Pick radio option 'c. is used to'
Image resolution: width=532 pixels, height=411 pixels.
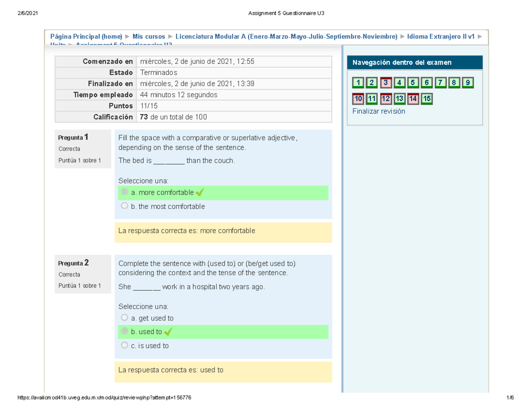pos(125,345)
